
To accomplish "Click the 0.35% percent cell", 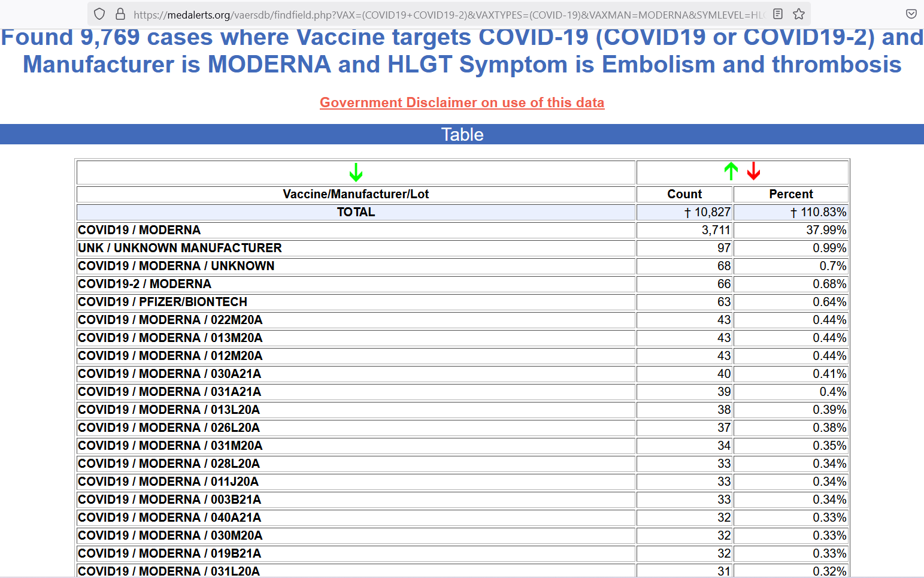I will (x=791, y=446).
